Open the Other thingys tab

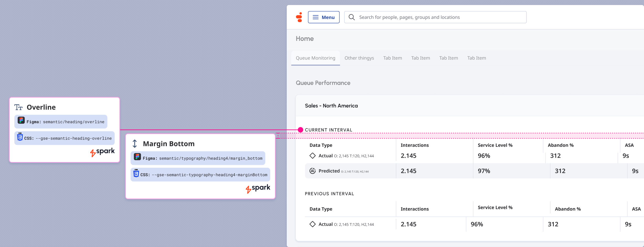pos(359,58)
